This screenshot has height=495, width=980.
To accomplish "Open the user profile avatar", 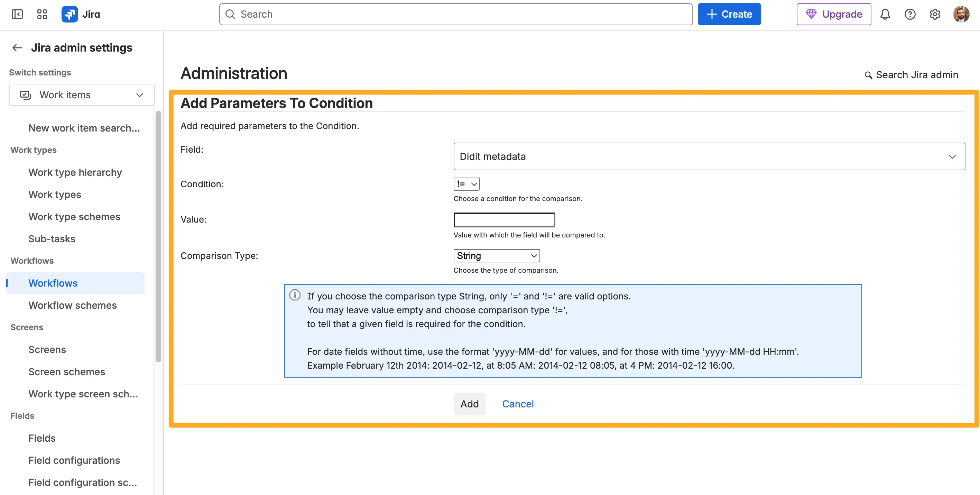I will [x=961, y=14].
